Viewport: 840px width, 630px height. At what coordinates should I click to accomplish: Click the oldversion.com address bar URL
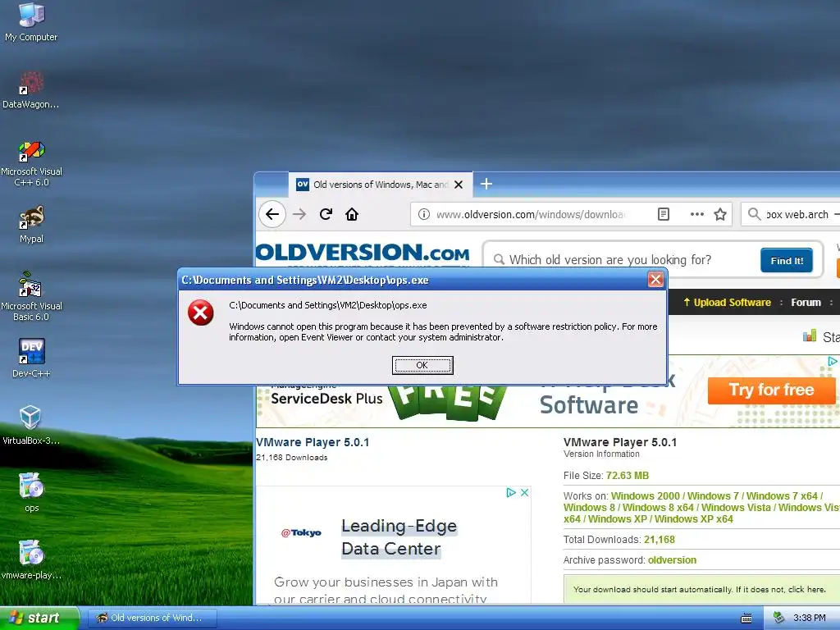(529, 214)
